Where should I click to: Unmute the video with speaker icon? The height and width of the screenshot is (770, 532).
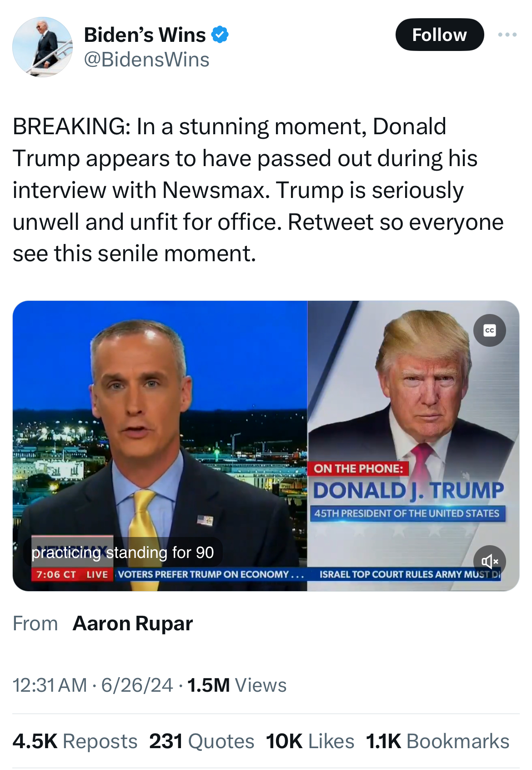click(x=489, y=561)
